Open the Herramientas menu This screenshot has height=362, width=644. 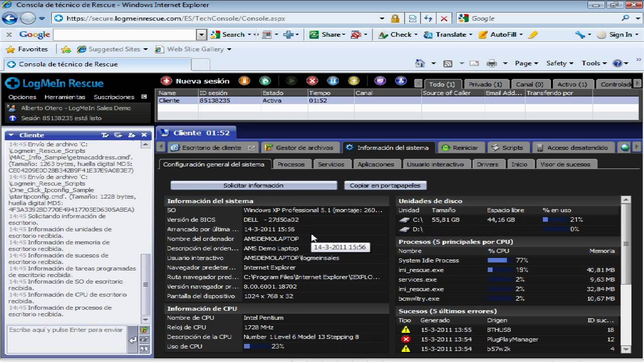tap(65, 97)
